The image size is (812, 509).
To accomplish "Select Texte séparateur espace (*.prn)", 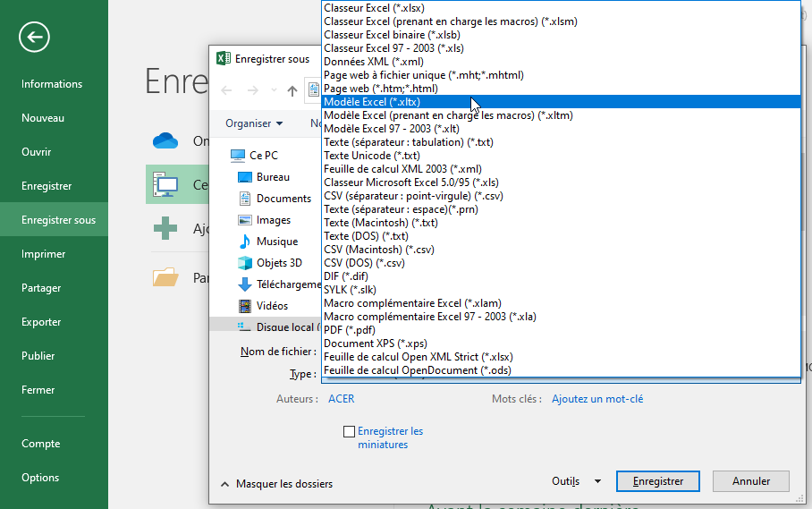I will (561, 209).
